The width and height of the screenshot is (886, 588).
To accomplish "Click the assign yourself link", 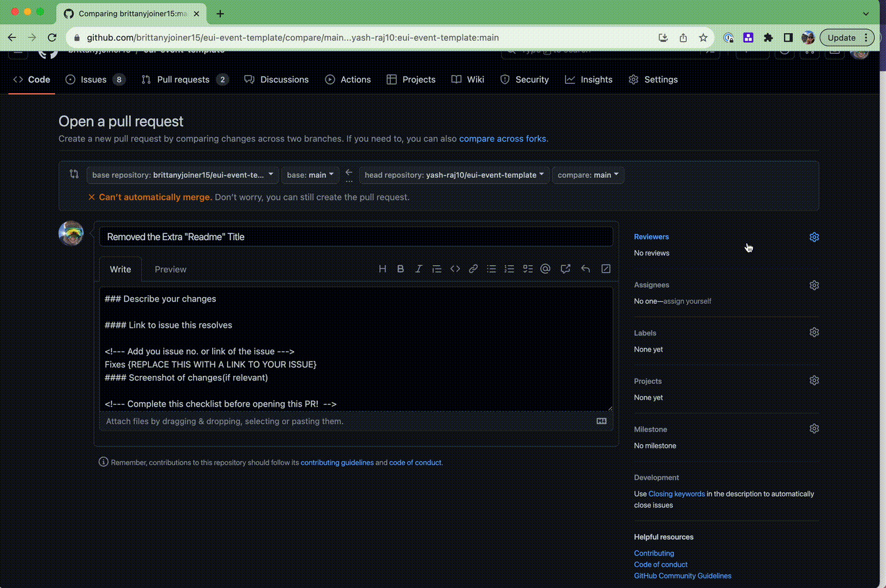I will (x=687, y=302).
